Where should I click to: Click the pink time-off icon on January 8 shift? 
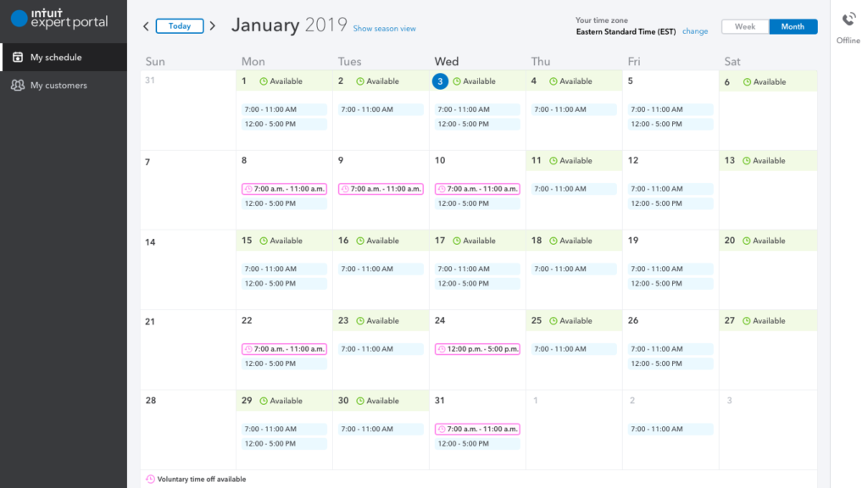(248, 189)
